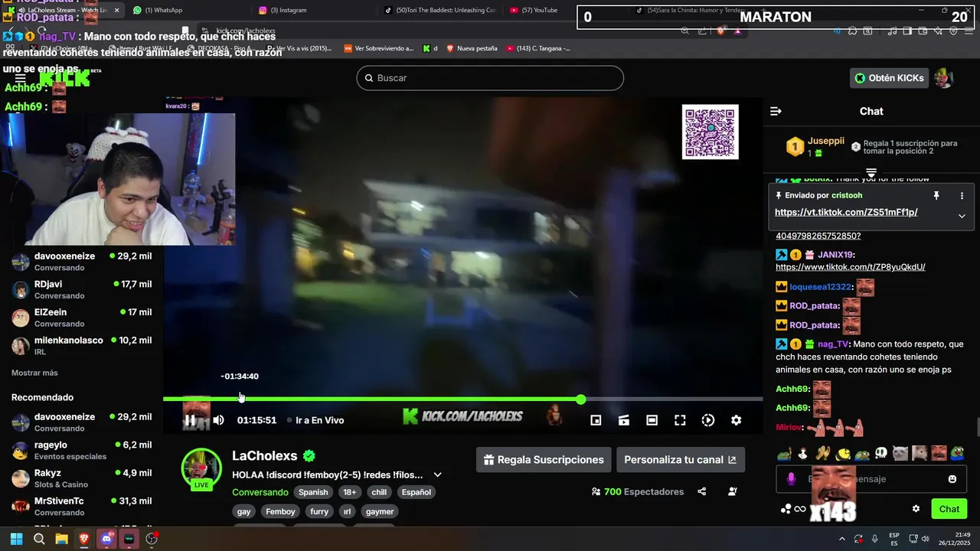This screenshot has height=551, width=980.
Task: Open Brave browser taskbar icon
Action: coord(84,539)
